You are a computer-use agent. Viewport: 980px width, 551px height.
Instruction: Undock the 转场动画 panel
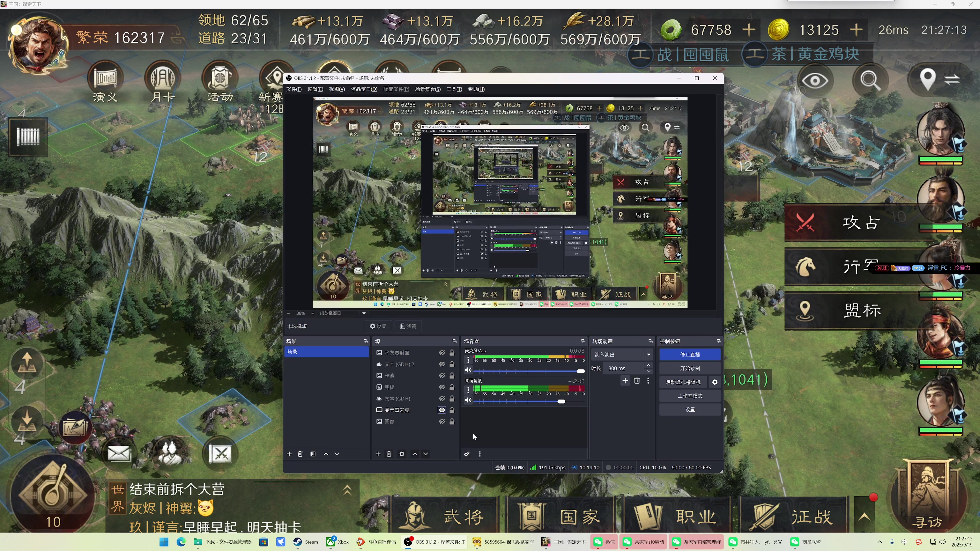click(x=650, y=341)
